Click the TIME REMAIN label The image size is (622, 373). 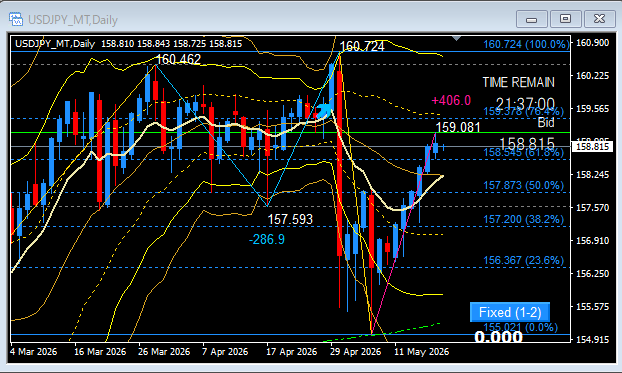click(x=518, y=83)
